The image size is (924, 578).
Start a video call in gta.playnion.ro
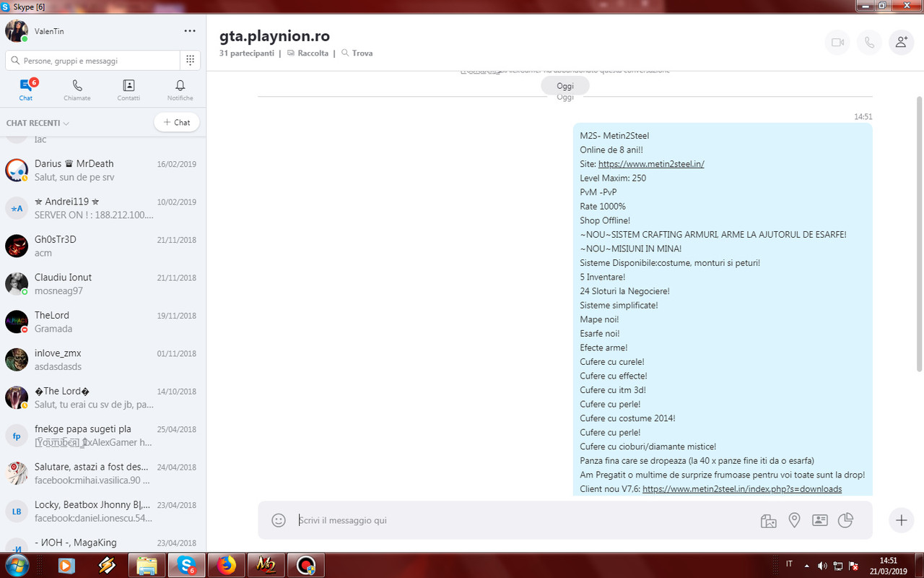837,43
